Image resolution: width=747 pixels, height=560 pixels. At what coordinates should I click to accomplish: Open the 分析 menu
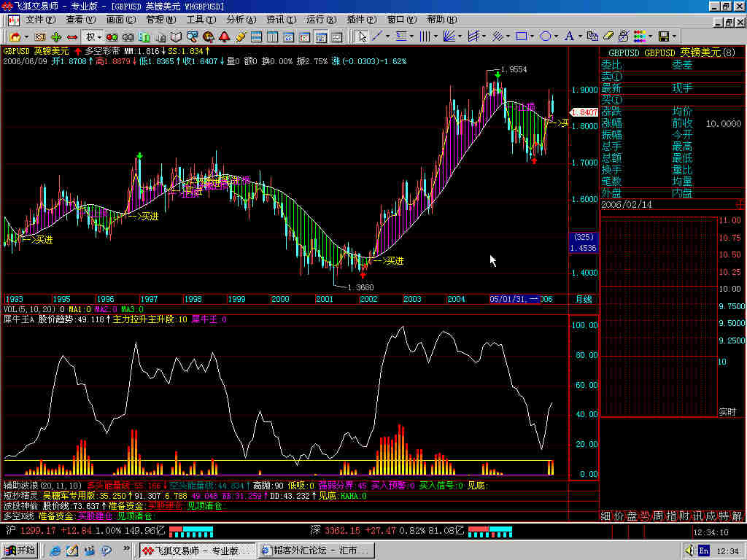(239, 20)
